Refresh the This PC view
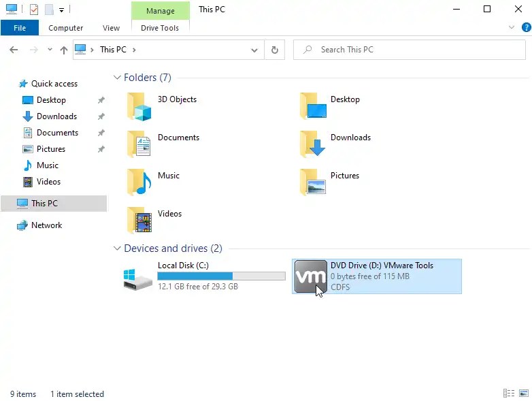This screenshot has width=532, height=401. [x=274, y=50]
